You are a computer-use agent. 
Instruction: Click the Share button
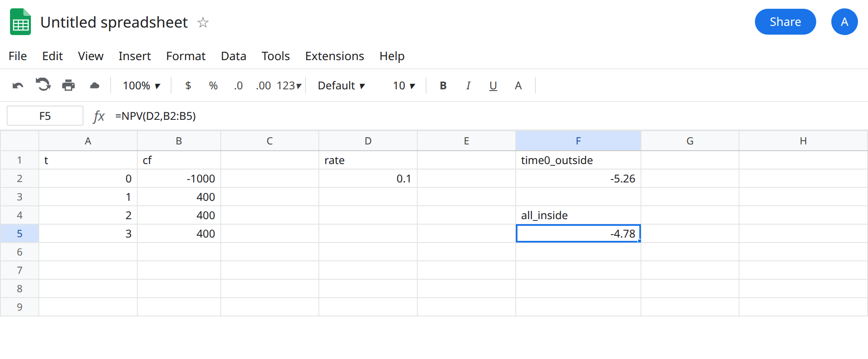[x=785, y=22]
